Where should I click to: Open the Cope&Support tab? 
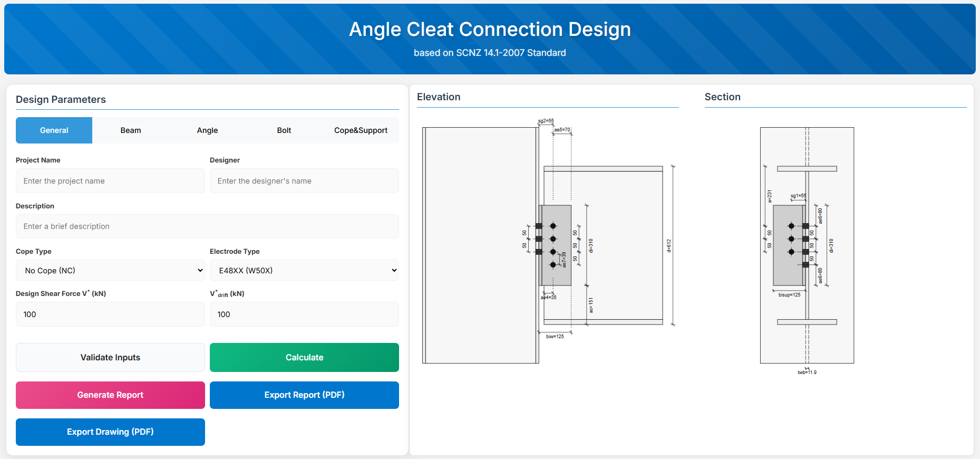pyautogui.click(x=361, y=130)
